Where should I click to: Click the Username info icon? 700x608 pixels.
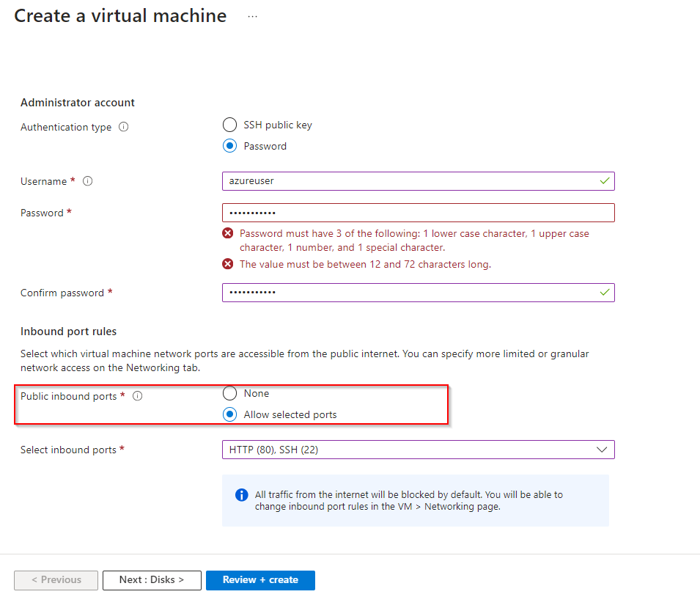(88, 181)
